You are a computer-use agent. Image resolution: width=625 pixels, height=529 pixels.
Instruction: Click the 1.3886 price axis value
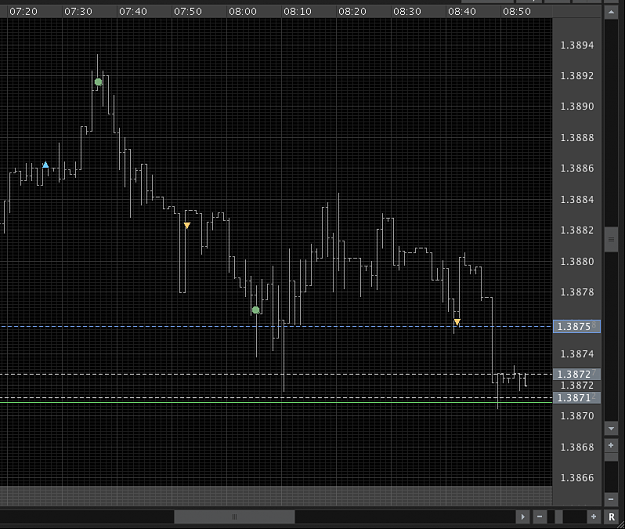tap(577, 168)
